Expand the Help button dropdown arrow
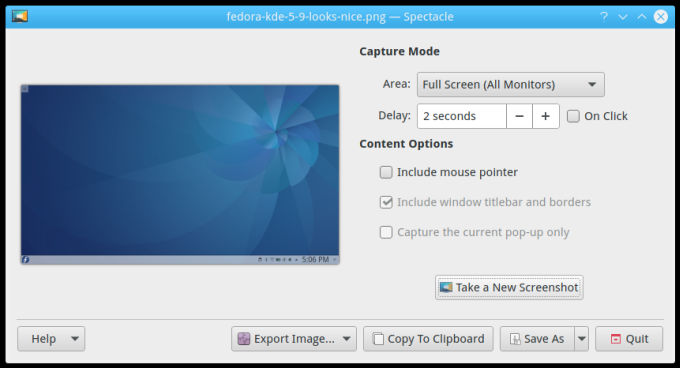Screen dimensions: 680x368 pyautogui.click(x=75, y=339)
